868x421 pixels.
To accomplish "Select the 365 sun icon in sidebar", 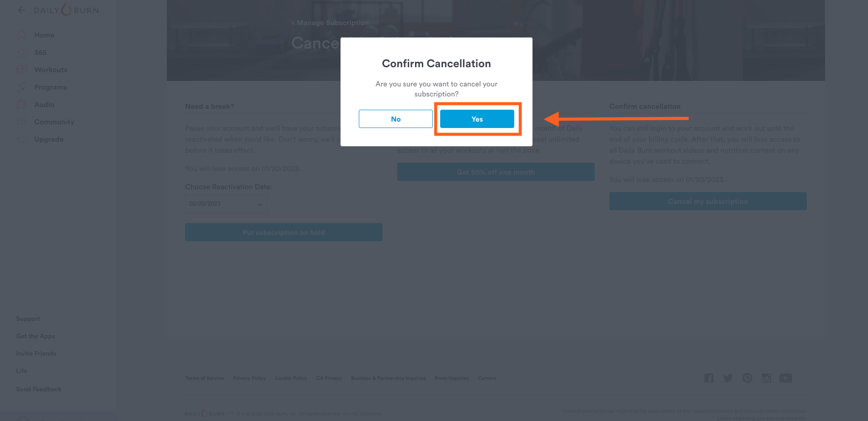I will tap(21, 53).
